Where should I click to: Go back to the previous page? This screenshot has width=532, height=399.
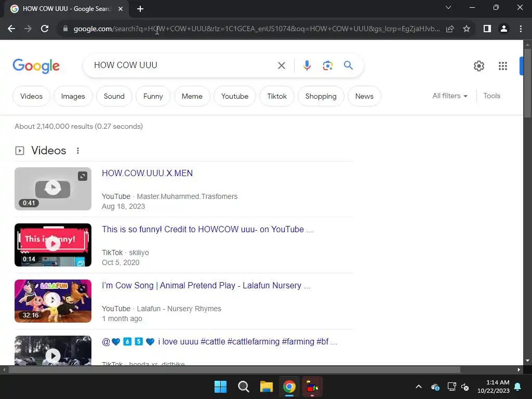point(11,29)
